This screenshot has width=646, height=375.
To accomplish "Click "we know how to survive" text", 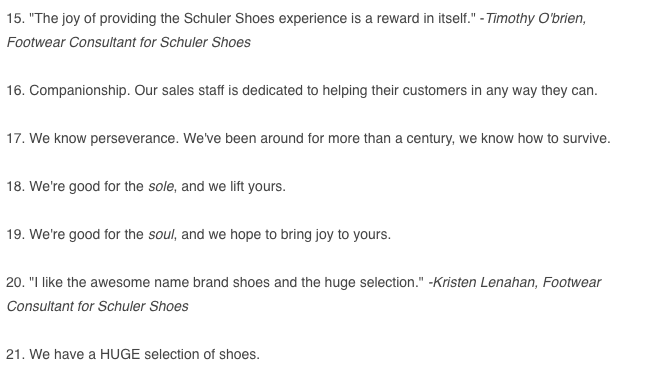I will pyautogui.click(x=534, y=138).
